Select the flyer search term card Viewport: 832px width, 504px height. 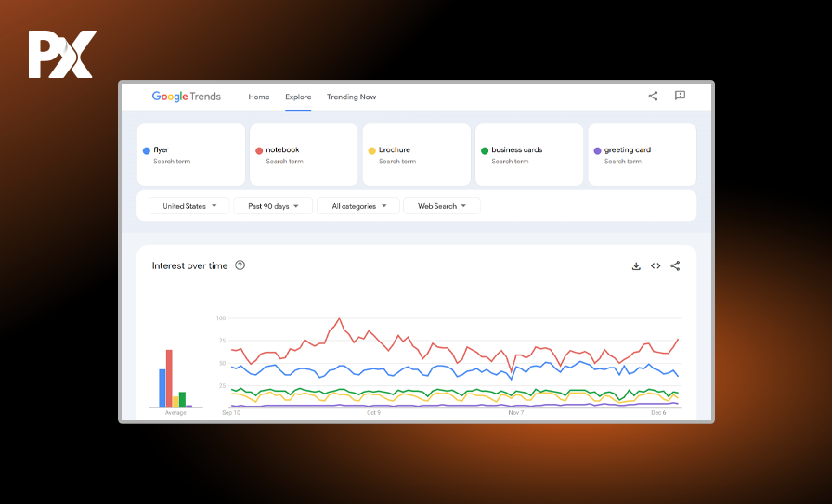tap(191, 155)
